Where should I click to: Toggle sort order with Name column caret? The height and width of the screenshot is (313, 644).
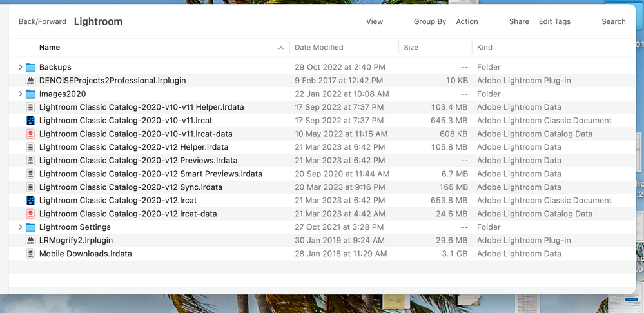pyautogui.click(x=281, y=48)
